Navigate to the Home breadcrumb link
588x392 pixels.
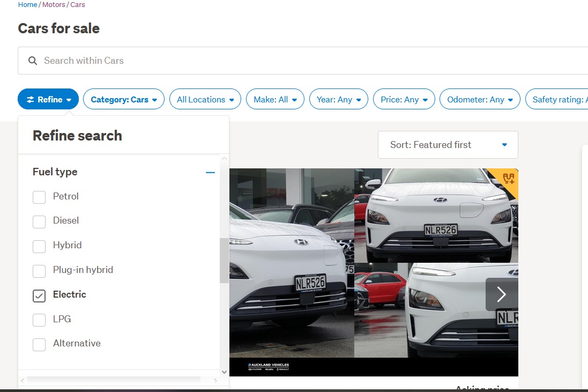(x=27, y=5)
